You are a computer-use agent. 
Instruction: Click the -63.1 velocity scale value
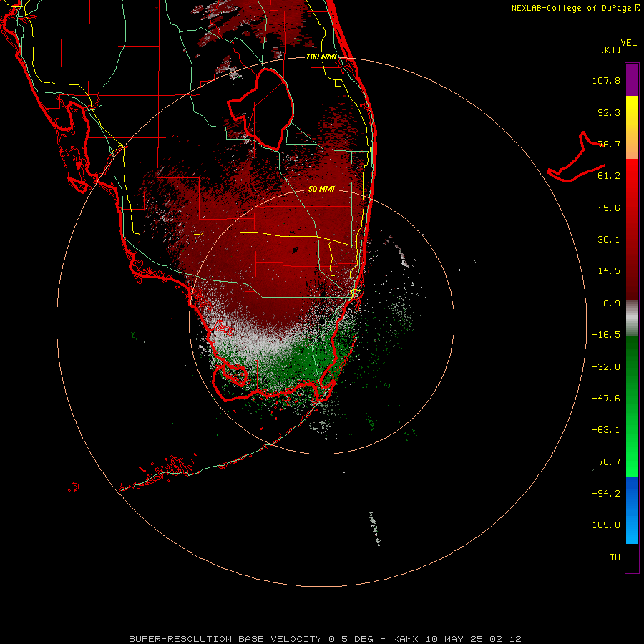pos(606,430)
